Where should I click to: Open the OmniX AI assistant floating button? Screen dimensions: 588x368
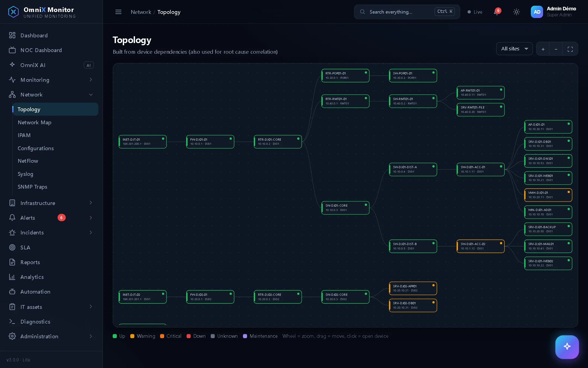pos(567,347)
